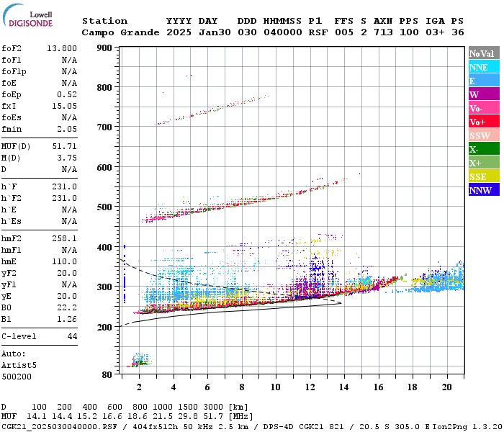Click the C-level value 44
Image resolution: width=504 pixels, height=432 pixels.
72,336
